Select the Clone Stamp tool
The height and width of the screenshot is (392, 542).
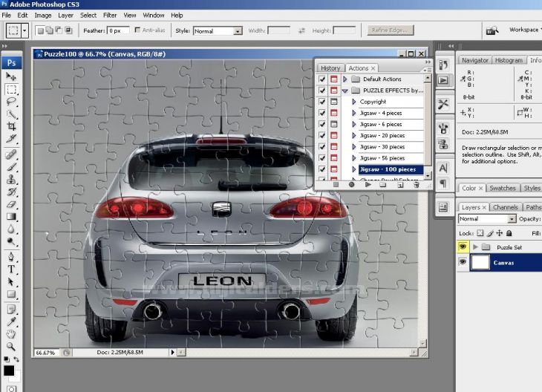point(11,179)
